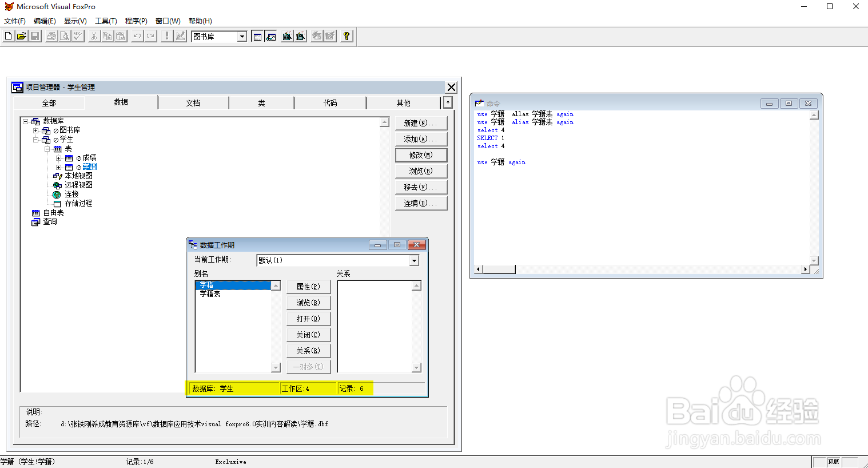Click the Command window horizontal scrollbar thumb

point(499,269)
